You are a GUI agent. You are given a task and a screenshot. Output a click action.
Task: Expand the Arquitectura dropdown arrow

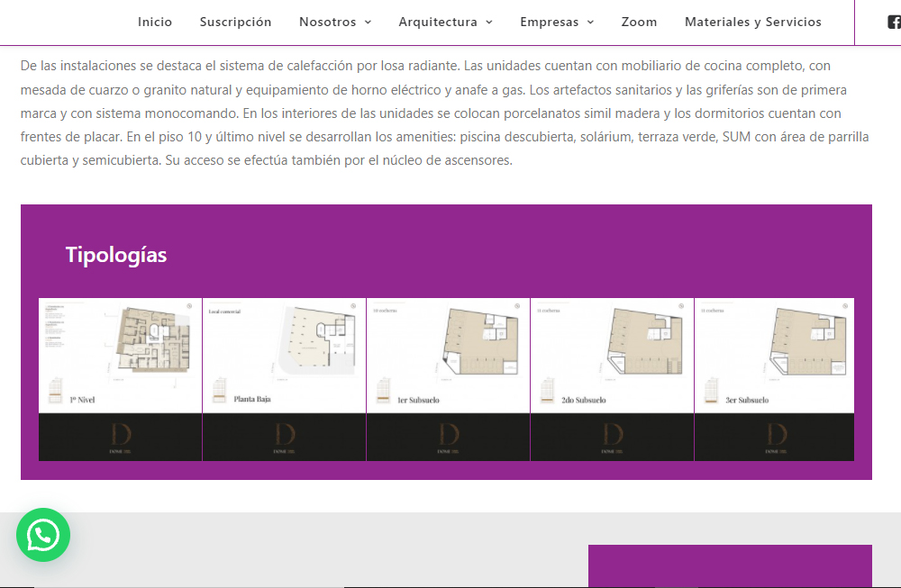tap(488, 23)
